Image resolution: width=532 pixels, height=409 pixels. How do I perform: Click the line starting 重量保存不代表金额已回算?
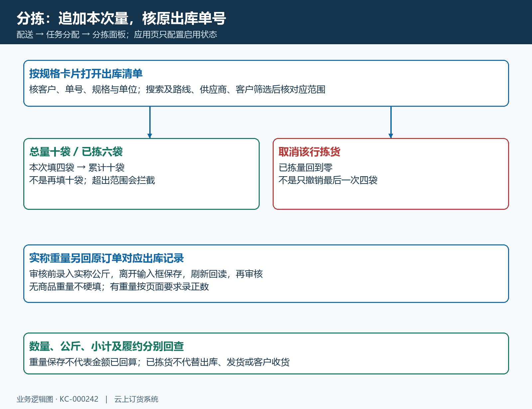159,362
